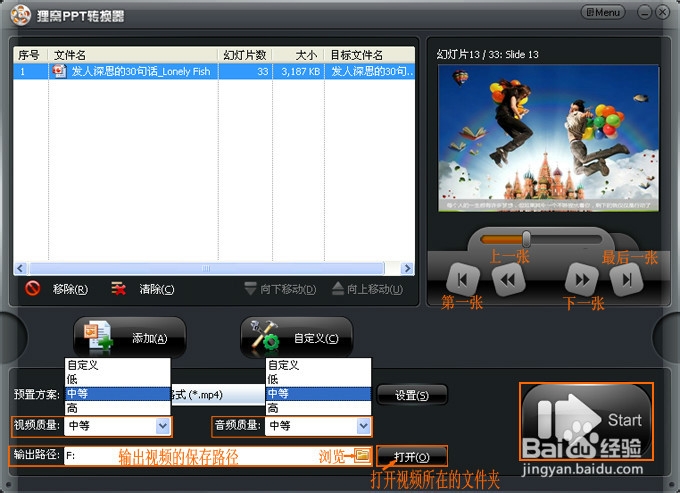Expand the video quality (视频质量) dropdown
Screen dimensions: 680x493
tap(163, 426)
